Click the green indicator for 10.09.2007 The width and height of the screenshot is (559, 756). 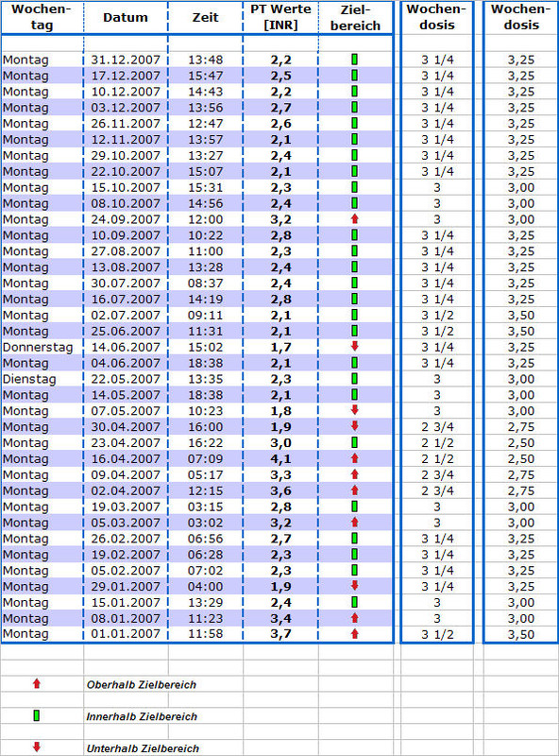355,235
